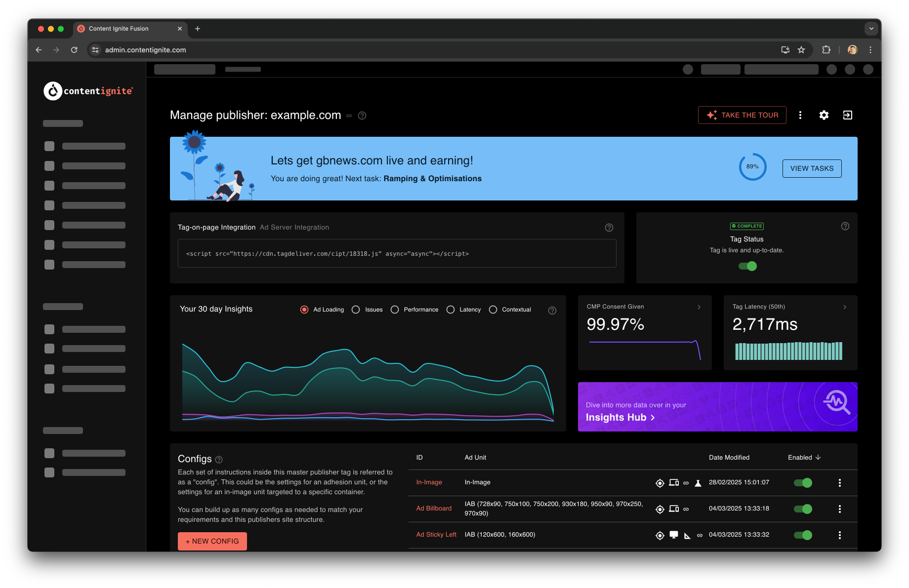This screenshot has height=588, width=909.
Task: Open the Chrome three-dot menu
Action: [870, 50]
